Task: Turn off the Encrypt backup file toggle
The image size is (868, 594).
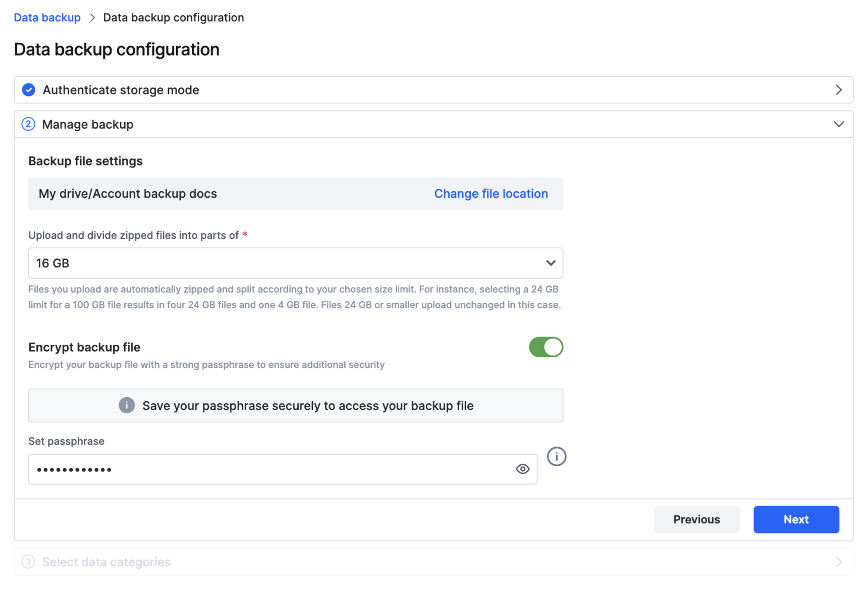Action: coord(546,347)
